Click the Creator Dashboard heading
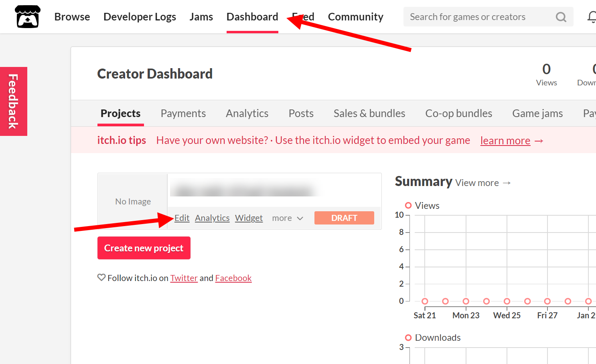This screenshot has height=364, width=596. (x=155, y=74)
